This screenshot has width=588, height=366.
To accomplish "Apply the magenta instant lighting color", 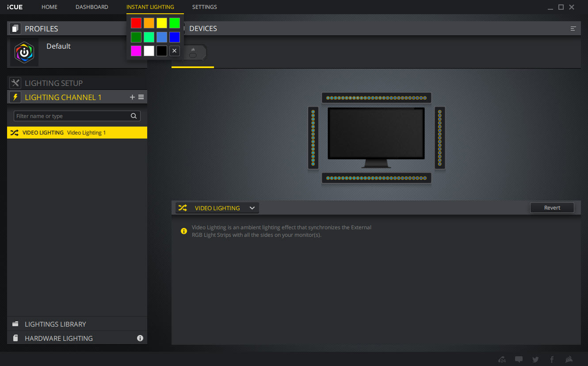I will [x=136, y=51].
